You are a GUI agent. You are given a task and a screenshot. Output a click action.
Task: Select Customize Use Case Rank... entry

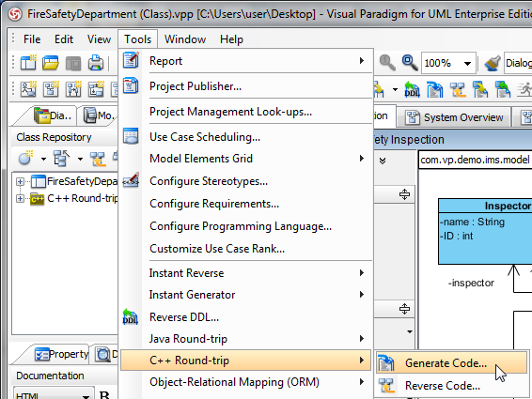[x=246, y=249]
